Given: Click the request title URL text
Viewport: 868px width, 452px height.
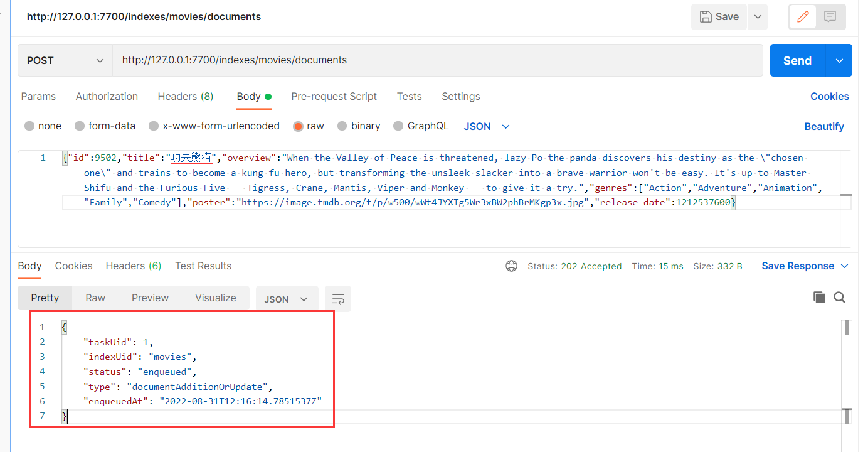Looking at the screenshot, I should (144, 17).
